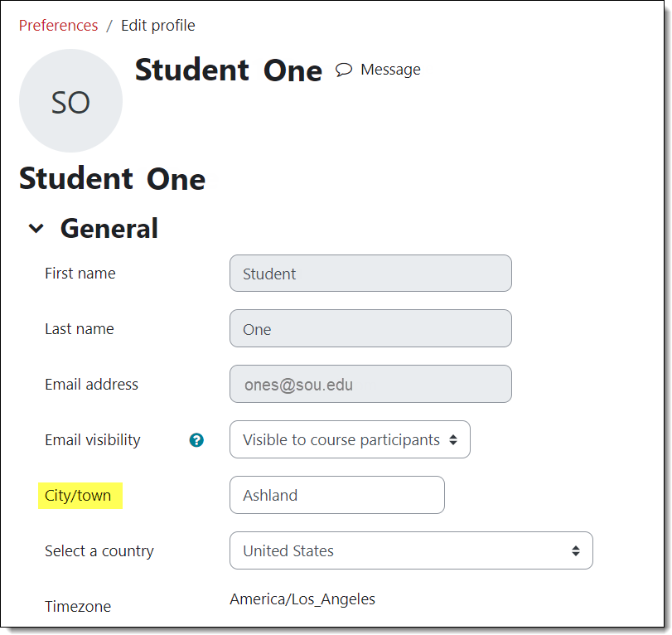Click the Message speech bubble icon
672x635 pixels.
344,70
